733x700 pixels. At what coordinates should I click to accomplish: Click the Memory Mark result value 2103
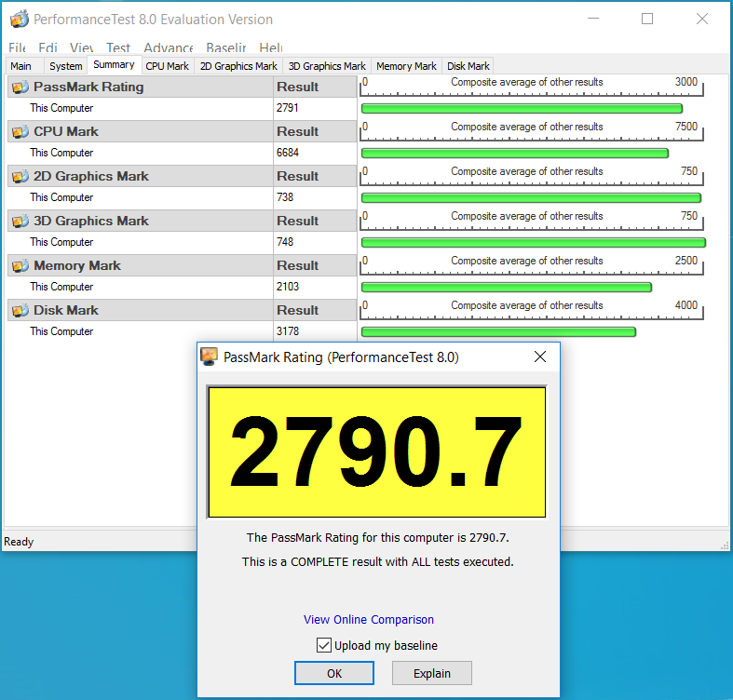(x=288, y=287)
